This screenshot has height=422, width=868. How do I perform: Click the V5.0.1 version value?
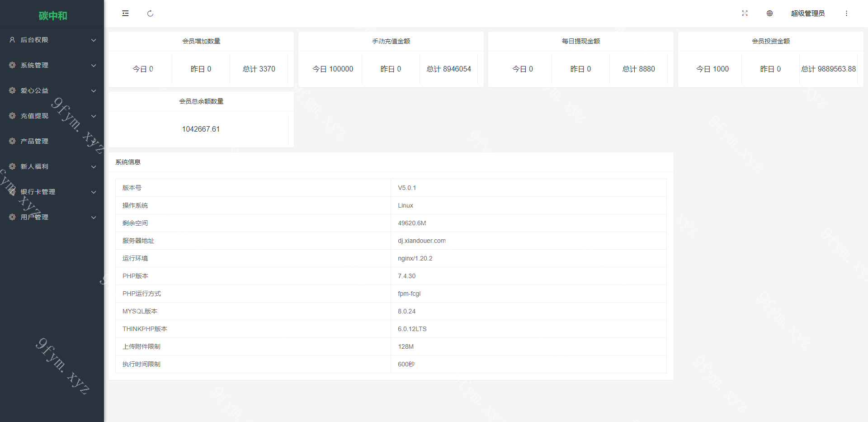click(407, 188)
